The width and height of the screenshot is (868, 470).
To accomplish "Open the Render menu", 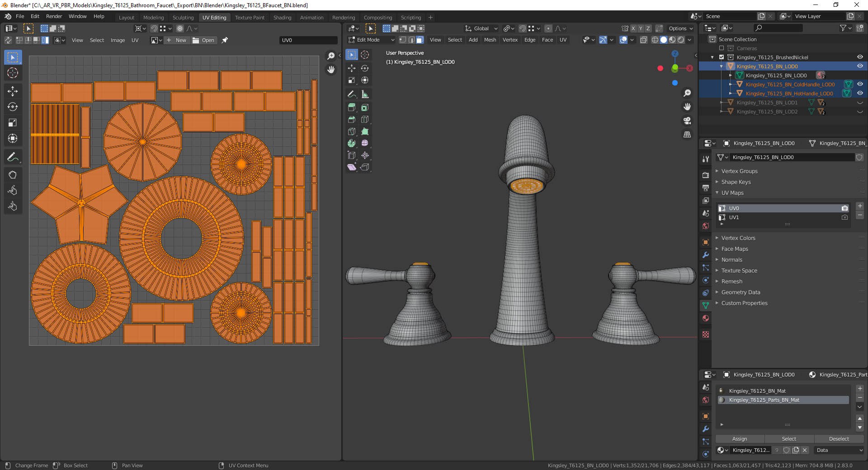I will 54,16.
